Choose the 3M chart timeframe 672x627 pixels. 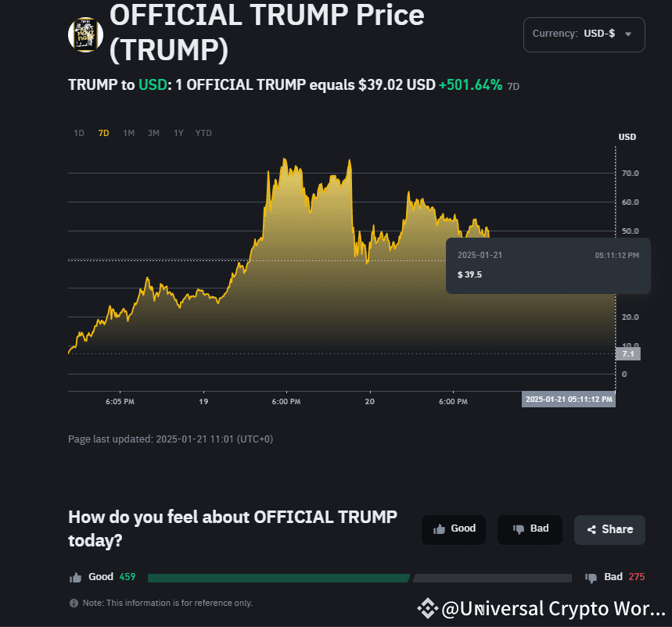(x=153, y=133)
